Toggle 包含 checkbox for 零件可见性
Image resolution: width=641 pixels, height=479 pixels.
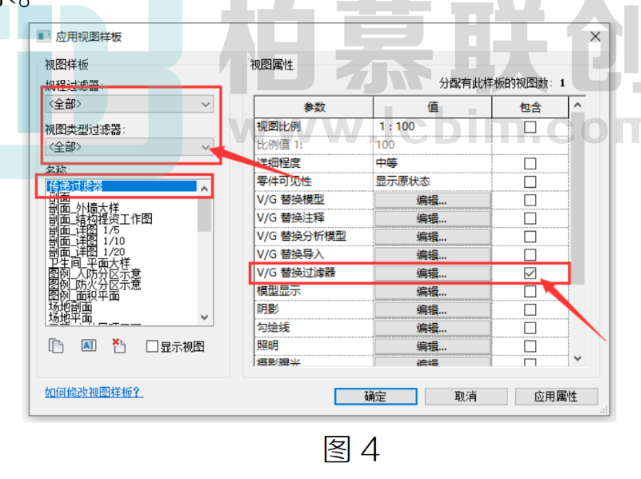pyautogui.click(x=530, y=182)
